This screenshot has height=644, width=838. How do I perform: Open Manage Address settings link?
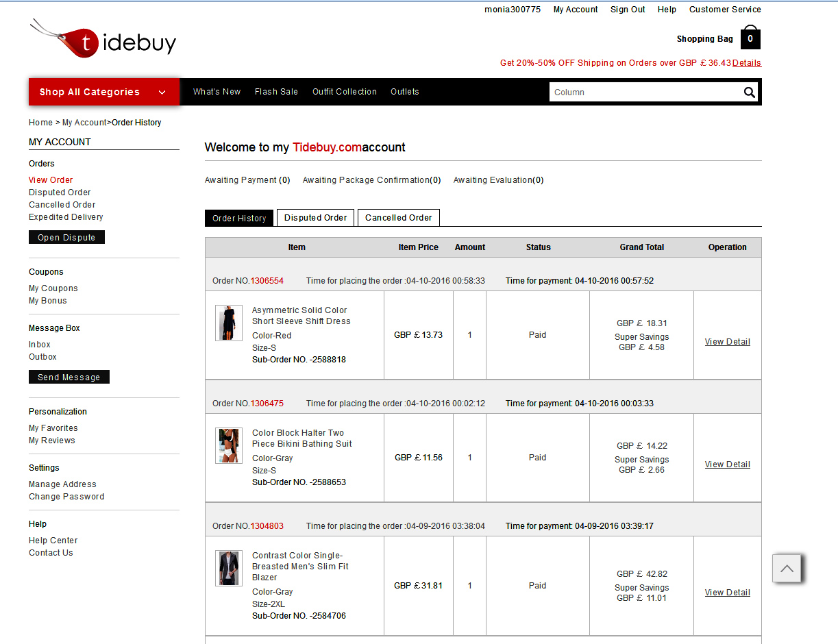[x=62, y=484]
